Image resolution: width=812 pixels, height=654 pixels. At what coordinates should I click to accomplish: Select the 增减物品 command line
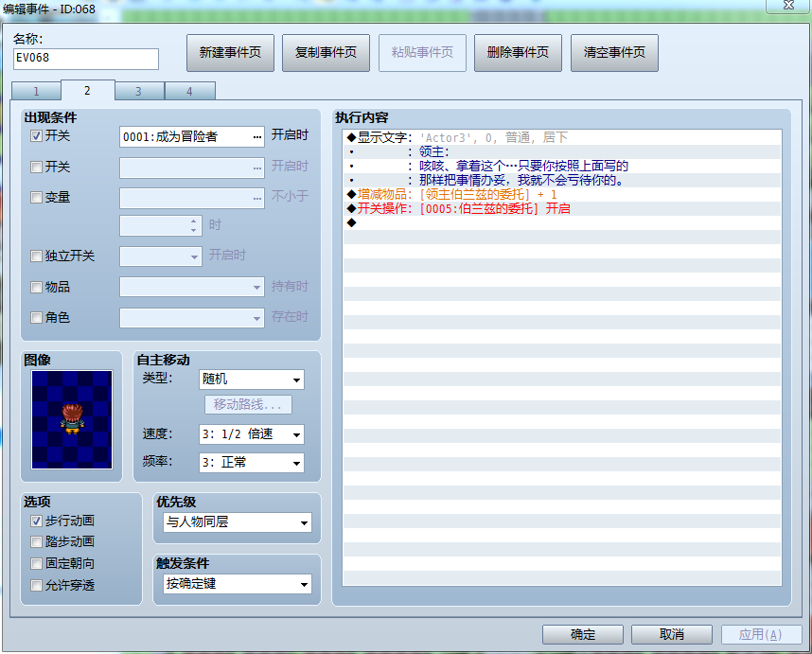coord(562,195)
